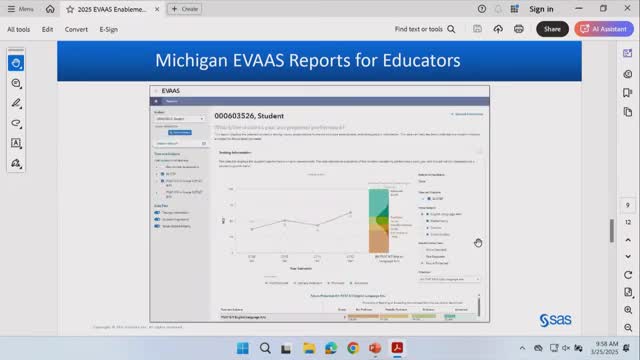This screenshot has height=360, width=640.
Task: Select the Highlighter pen tool
Action: click(16, 103)
